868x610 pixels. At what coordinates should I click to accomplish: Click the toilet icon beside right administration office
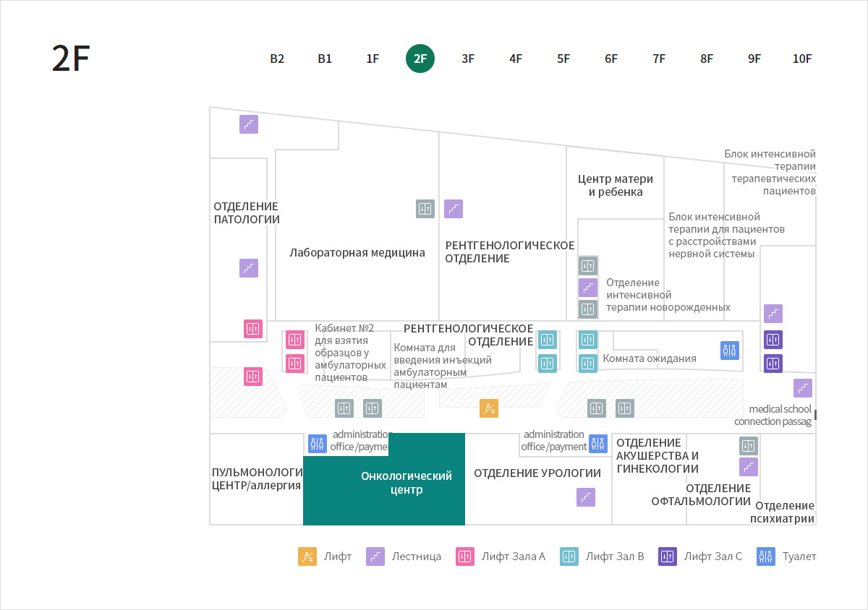click(x=597, y=444)
